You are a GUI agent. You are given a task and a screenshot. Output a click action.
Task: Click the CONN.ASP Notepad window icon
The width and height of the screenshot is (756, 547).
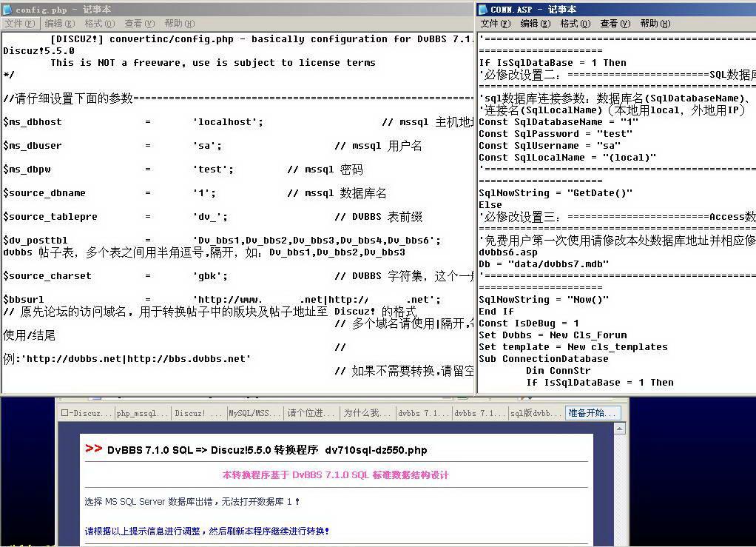(483, 9)
